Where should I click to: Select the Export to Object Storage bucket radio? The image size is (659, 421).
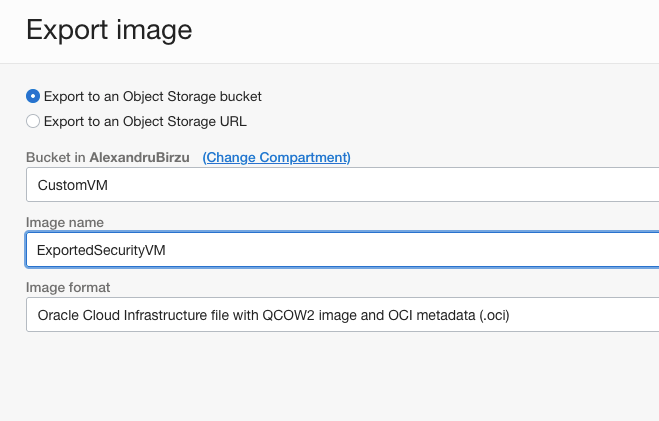(33, 97)
